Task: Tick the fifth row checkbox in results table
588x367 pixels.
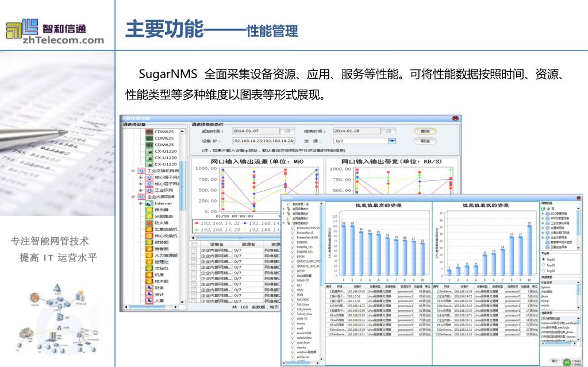Action: point(194,273)
